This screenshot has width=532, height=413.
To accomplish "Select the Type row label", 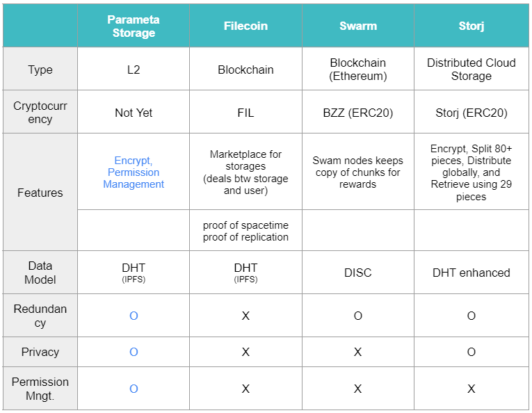I will (x=40, y=69).
